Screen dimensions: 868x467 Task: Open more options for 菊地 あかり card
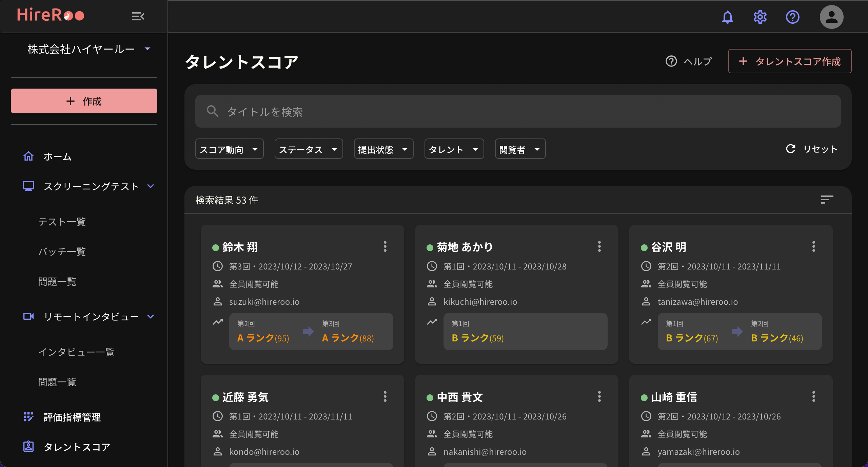[599, 246]
